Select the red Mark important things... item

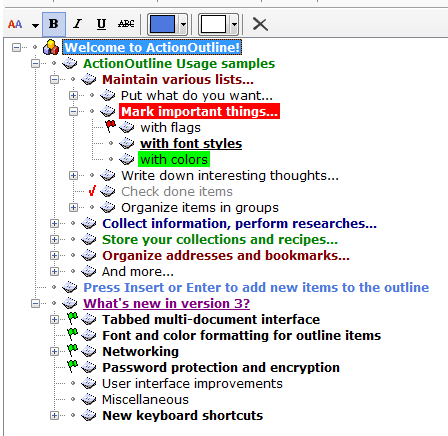click(199, 111)
